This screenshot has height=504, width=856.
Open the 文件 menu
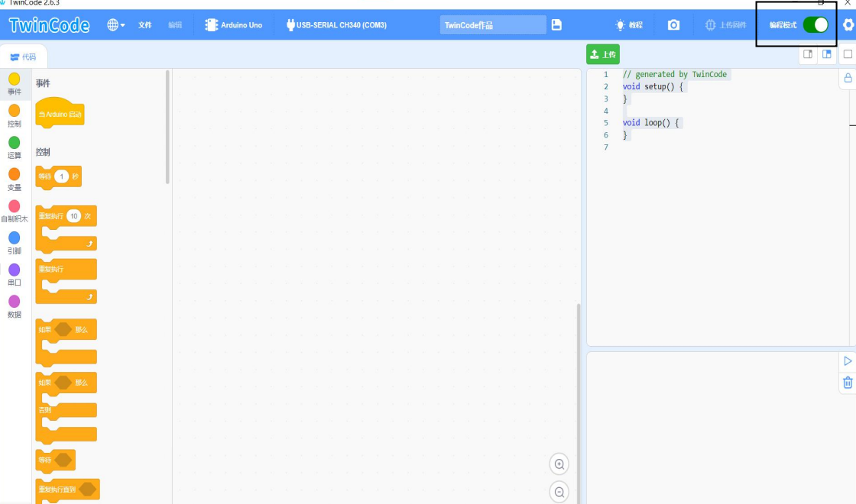(x=145, y=25)
